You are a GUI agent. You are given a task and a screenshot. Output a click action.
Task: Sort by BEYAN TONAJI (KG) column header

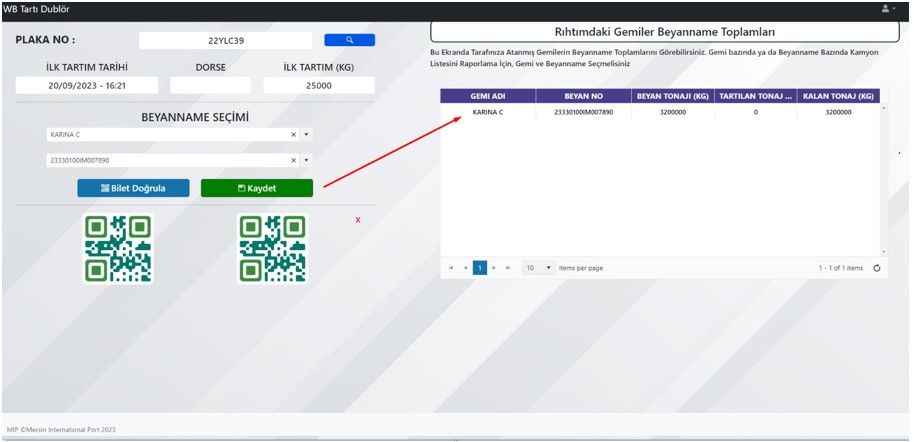pyautogui.click(x=673, y=96)
